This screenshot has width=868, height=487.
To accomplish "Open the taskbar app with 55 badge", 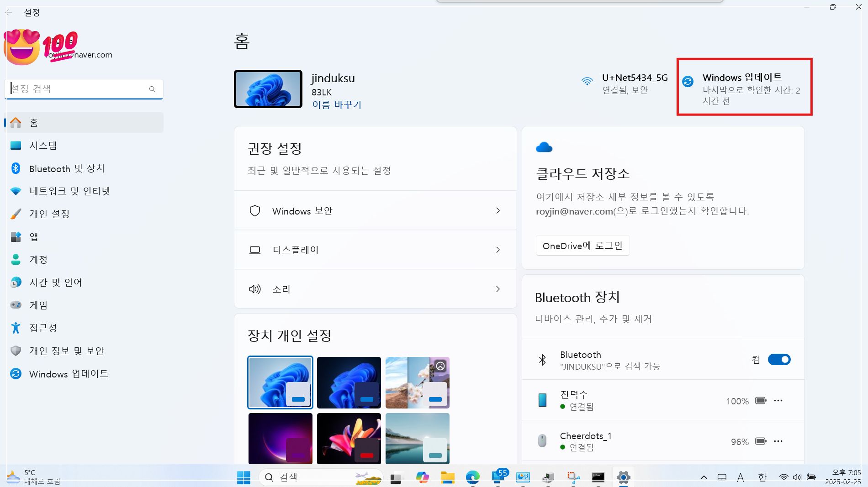I will click(499, 477).
